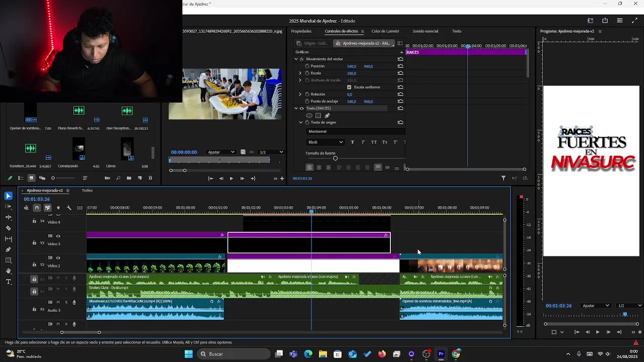Collapse the Texto (RAICES) section
The image size is (644, 362).
pyautogui.click(x=296, y=109)
